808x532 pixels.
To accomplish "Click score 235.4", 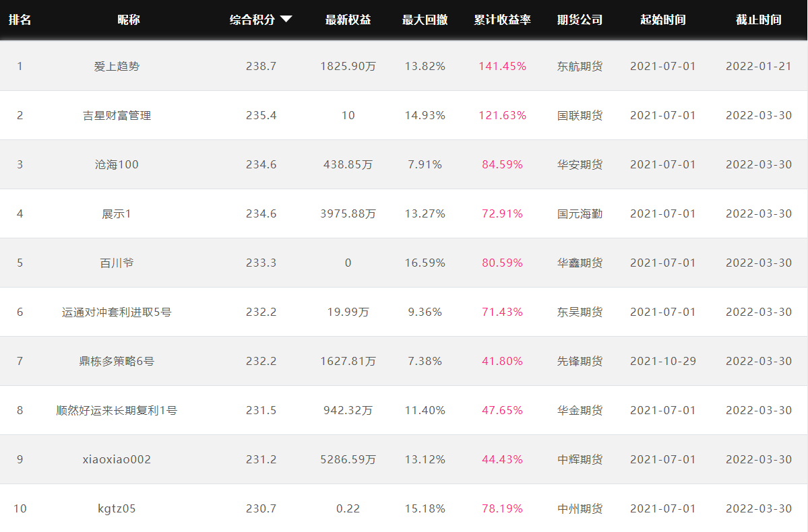I will tap(261, 115).
